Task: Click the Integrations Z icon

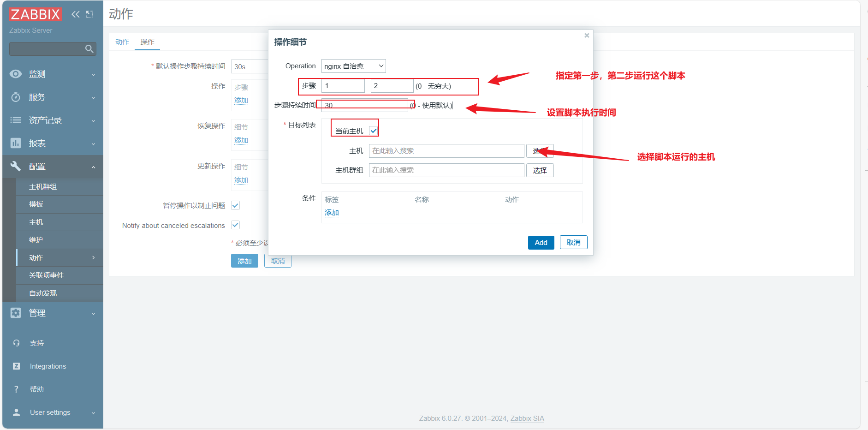Action: (17, 366)
